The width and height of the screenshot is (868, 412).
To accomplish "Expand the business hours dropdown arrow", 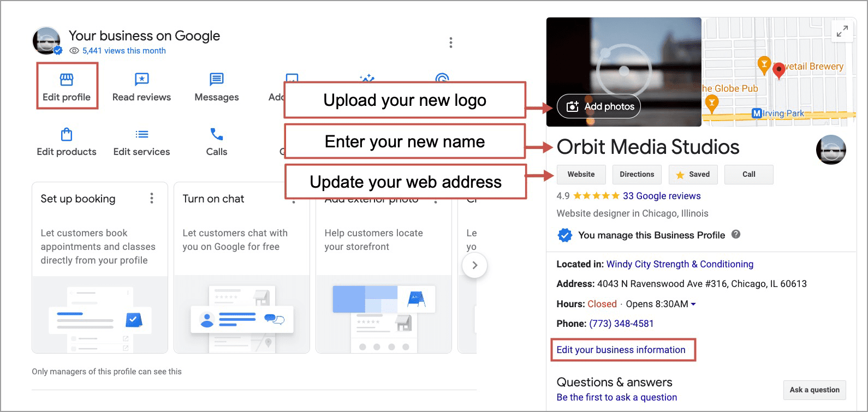I will coord(693,304).
